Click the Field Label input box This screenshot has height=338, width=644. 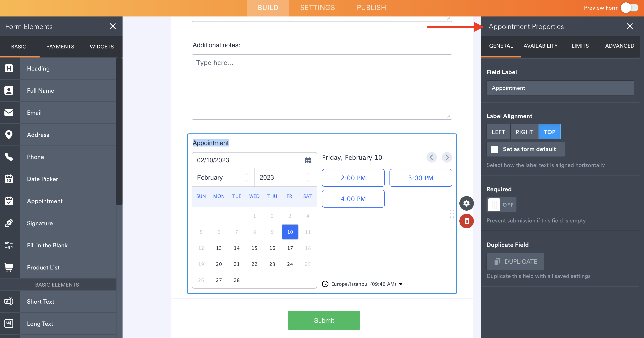pyautogui.click(x=560, y=88)
